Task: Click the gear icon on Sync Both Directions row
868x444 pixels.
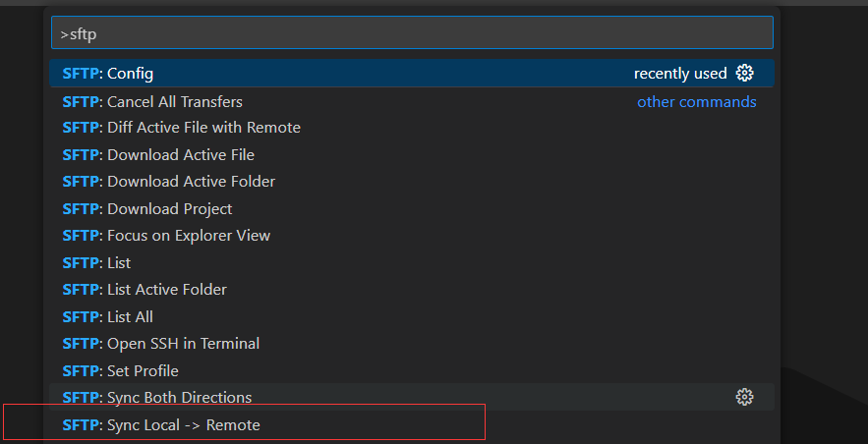Action: click(x=744, y=397)
